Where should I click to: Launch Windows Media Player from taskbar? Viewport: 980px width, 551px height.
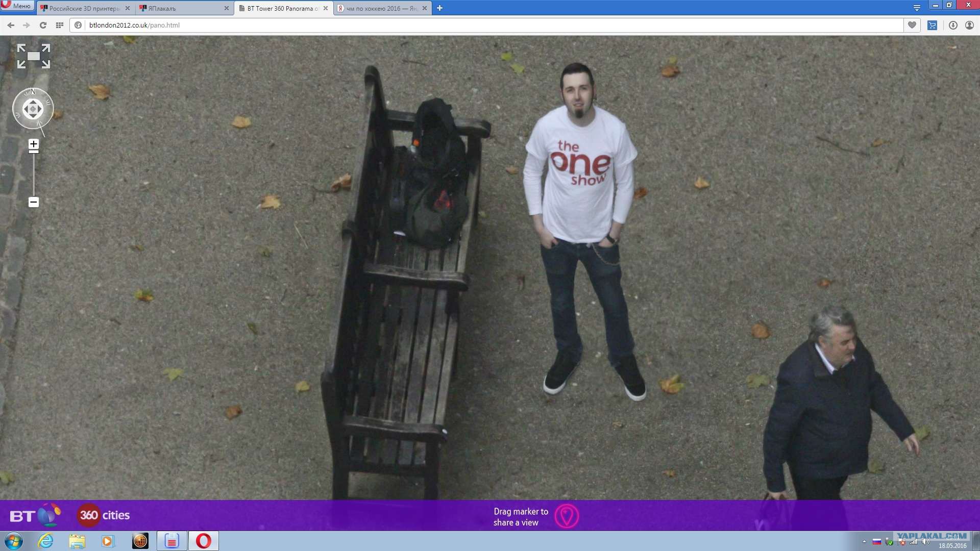(108, 541)
